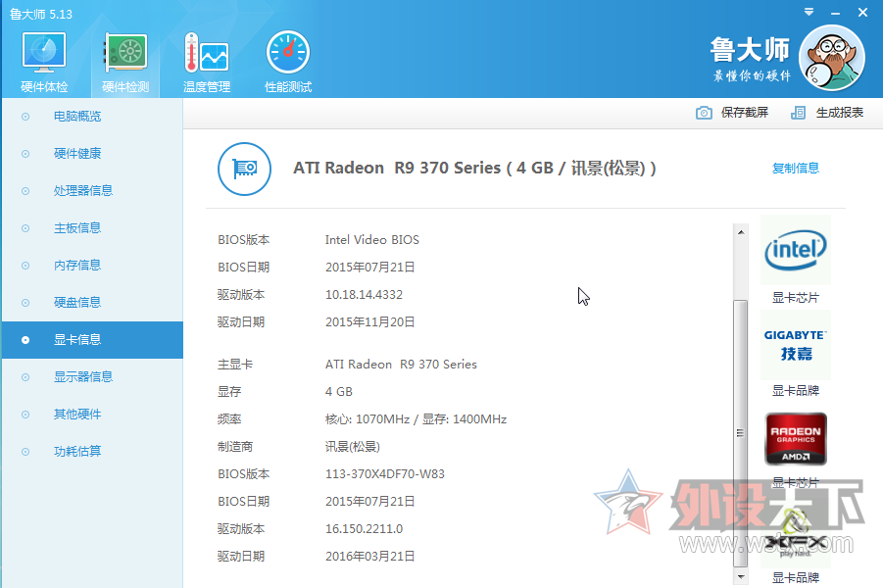Viewport: 883px width, 588px height.
Task: Click 主显卡 value ATI Radeon R9 370 Series
Action: (x=401, y=365)
